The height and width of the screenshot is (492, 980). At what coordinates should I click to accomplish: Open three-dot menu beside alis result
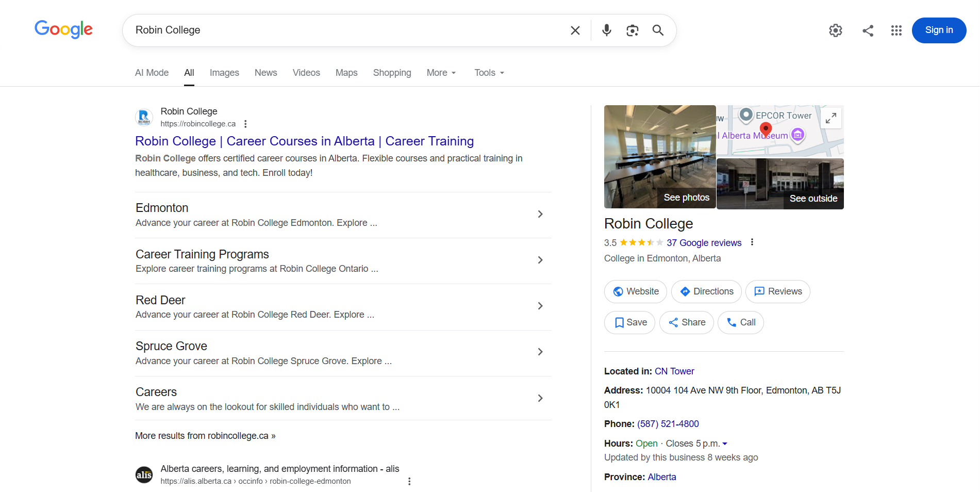[409, 481]
